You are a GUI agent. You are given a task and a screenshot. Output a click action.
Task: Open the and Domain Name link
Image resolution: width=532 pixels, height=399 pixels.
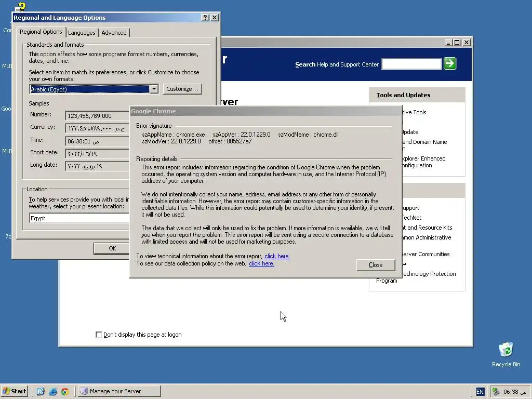[x=424, y=142]
